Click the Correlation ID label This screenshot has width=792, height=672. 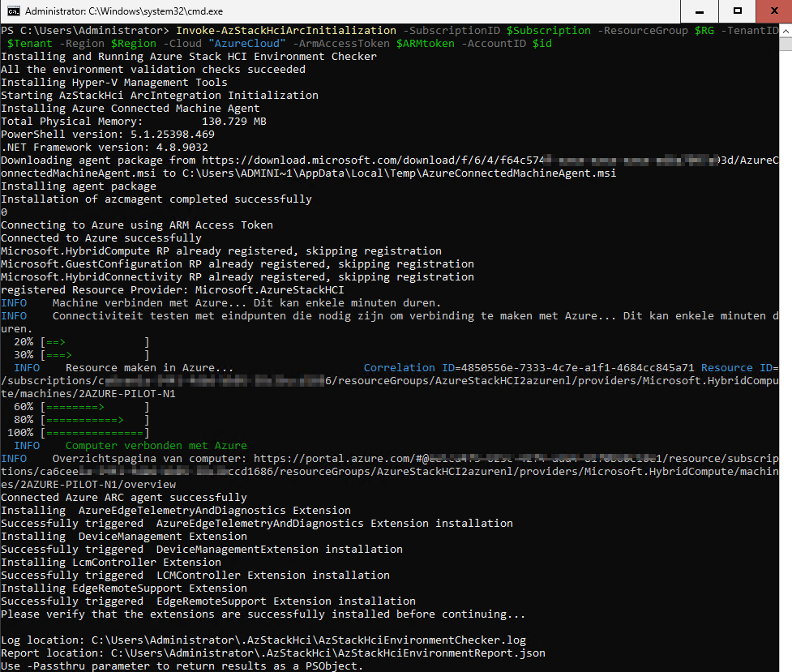coord(409,367)
